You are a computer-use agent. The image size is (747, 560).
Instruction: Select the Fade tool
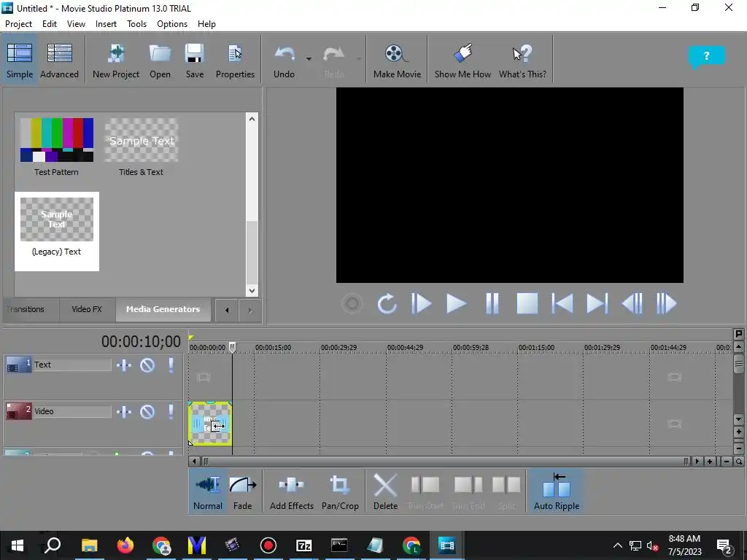(x=242, y=492)
